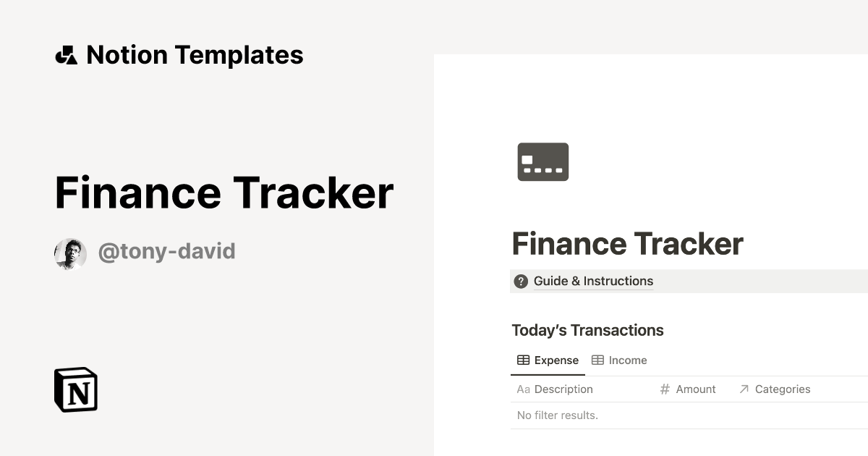Click the credit card page icon
Screen dimensions: 868x456
click(543, 161)
